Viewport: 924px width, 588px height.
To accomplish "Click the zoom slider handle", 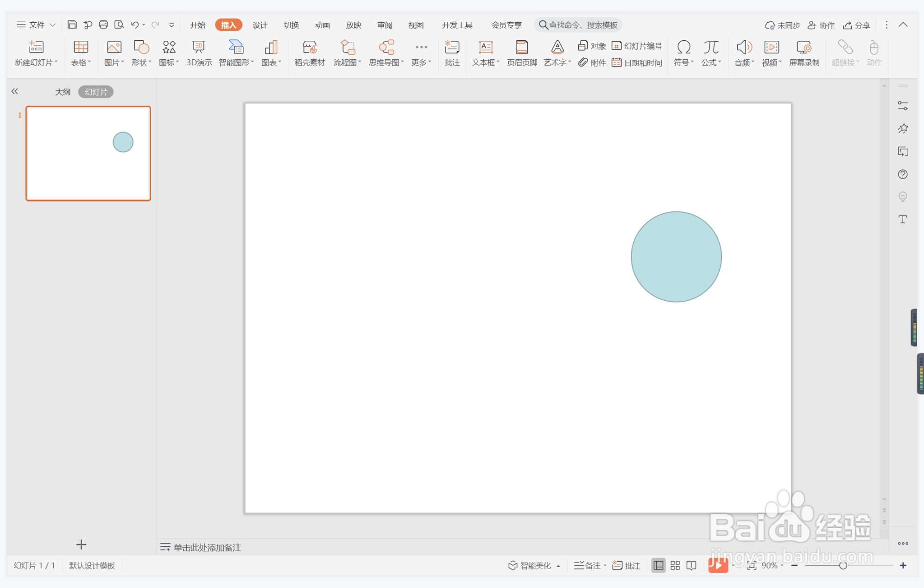I will 843,565.
